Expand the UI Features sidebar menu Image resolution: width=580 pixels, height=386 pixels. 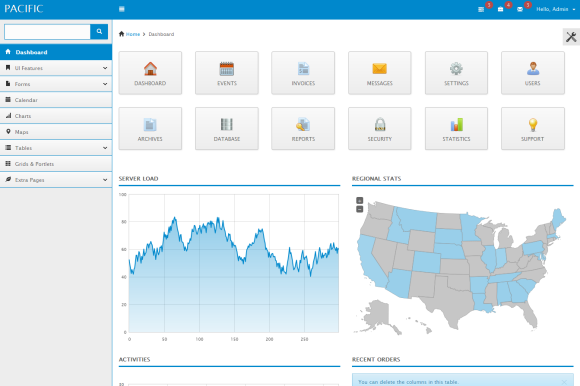(56, 68)
